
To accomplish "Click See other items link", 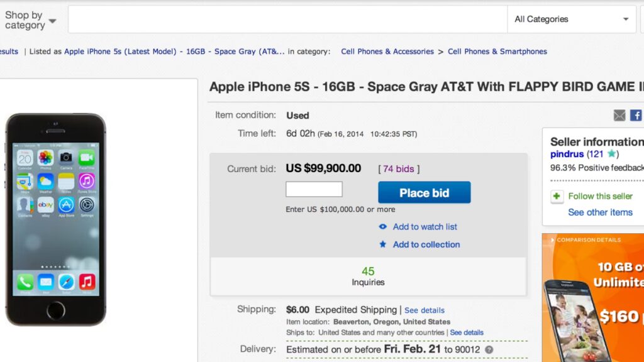I will (600, 212).
